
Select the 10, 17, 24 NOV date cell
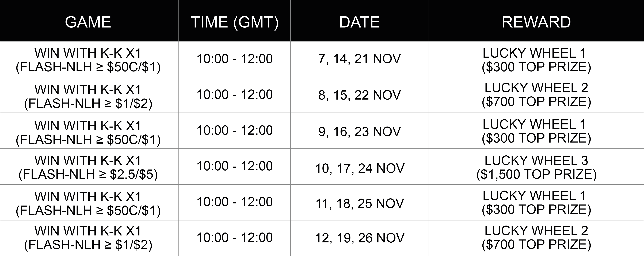pos(360,167)
